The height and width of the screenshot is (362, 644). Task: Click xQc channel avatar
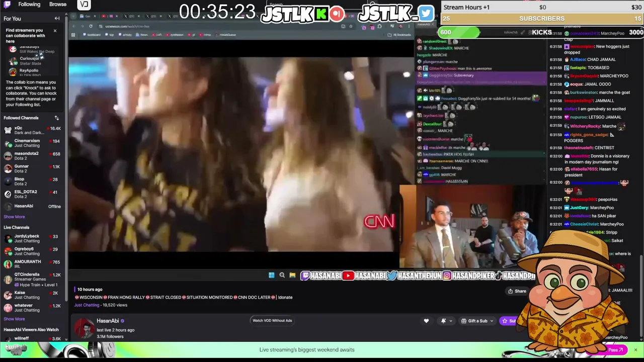pyautogui.click(x=8, y=131)
